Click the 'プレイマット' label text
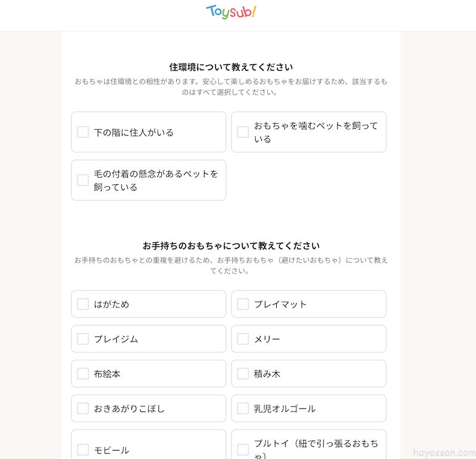 (280, 304)
